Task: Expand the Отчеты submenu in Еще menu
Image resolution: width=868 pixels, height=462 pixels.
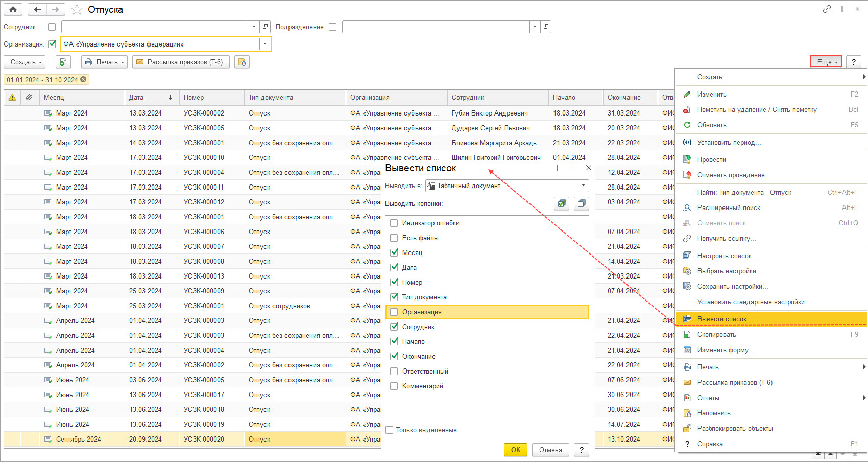Action: pyautogui.click(x=771, y=398)
